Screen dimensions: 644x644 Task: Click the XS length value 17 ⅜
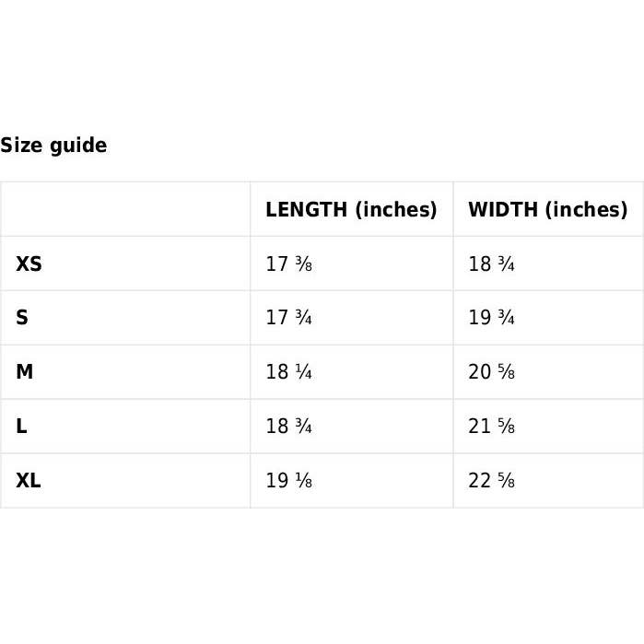288,264
